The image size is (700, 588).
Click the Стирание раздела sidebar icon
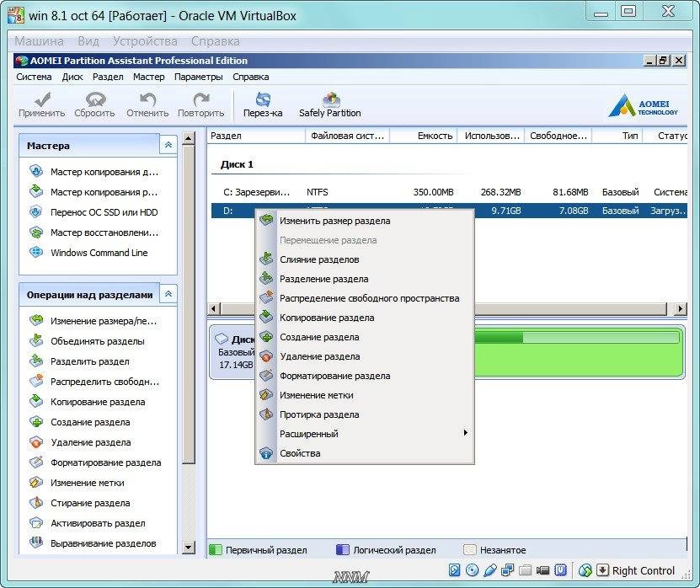(x=36, y=503)
